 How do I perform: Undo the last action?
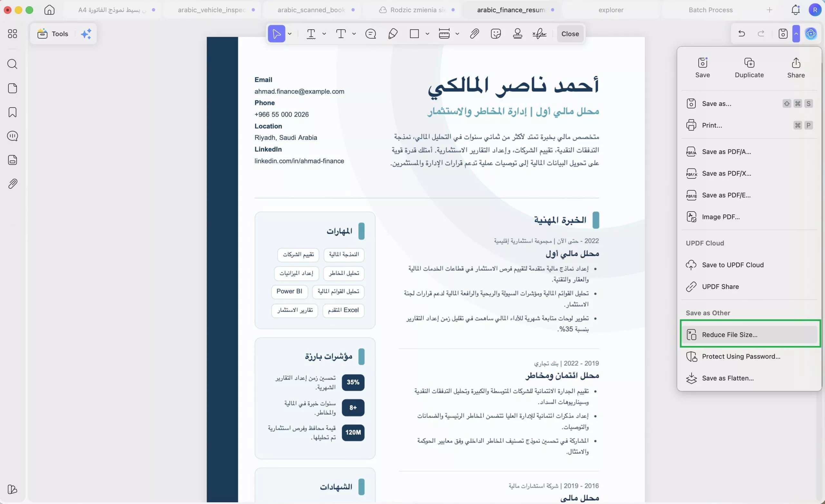[x=742, y=33]
